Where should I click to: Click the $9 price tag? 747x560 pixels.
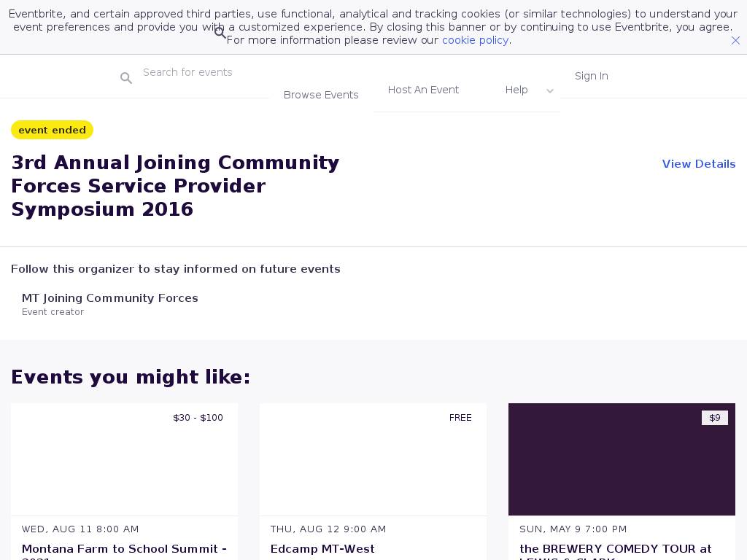[714, 418]
